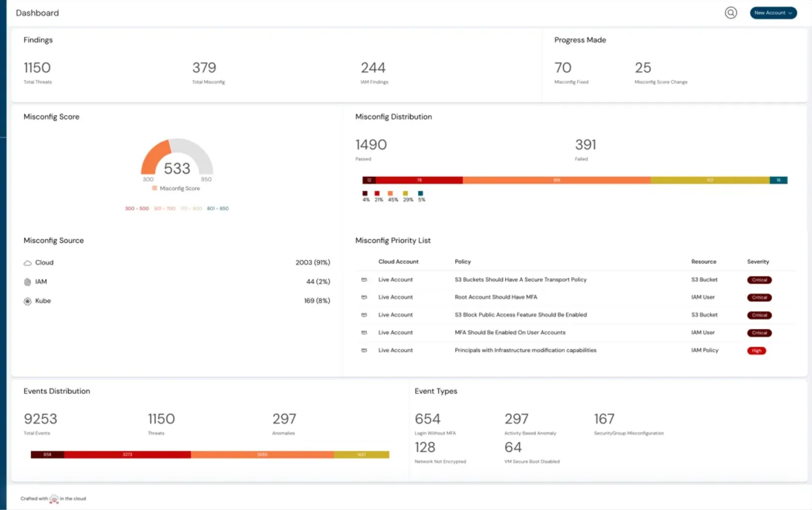Viewport: 812px width, 510px height.
Task: Select the Misconfig Score legend color swatch
Action: coord(154,188)
